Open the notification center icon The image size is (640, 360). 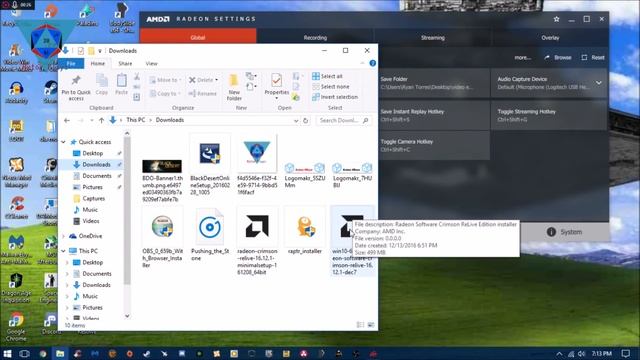(x=626, y=353)
